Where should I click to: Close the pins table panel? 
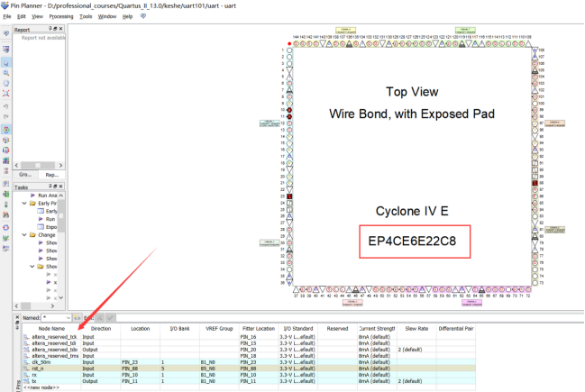(x=17, y=317)
